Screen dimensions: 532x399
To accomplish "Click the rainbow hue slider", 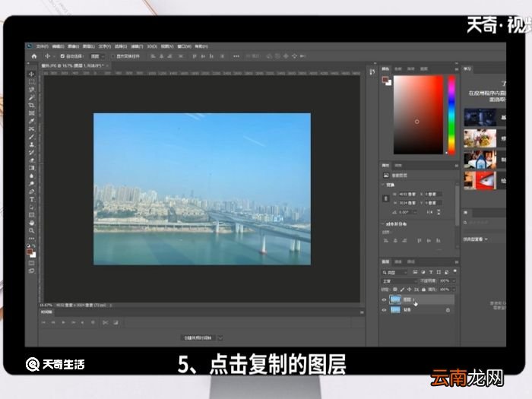I will point(451,115).
